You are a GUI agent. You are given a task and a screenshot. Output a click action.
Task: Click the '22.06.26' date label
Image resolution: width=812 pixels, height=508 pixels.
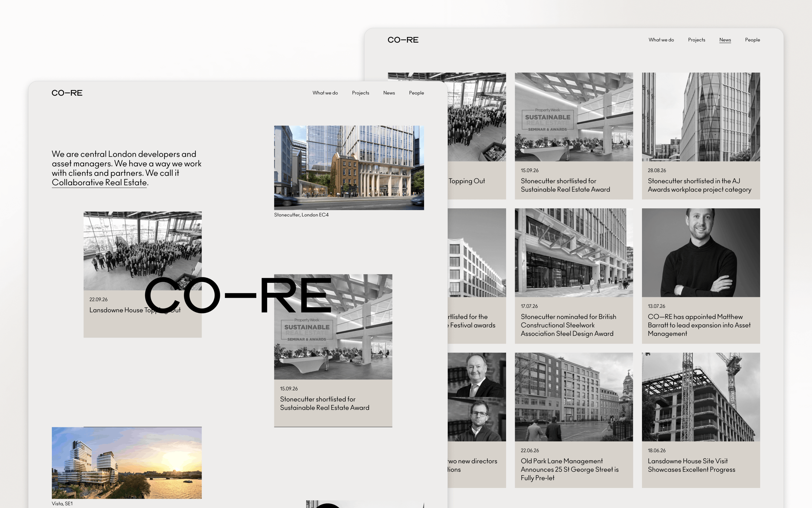(530, 450)
